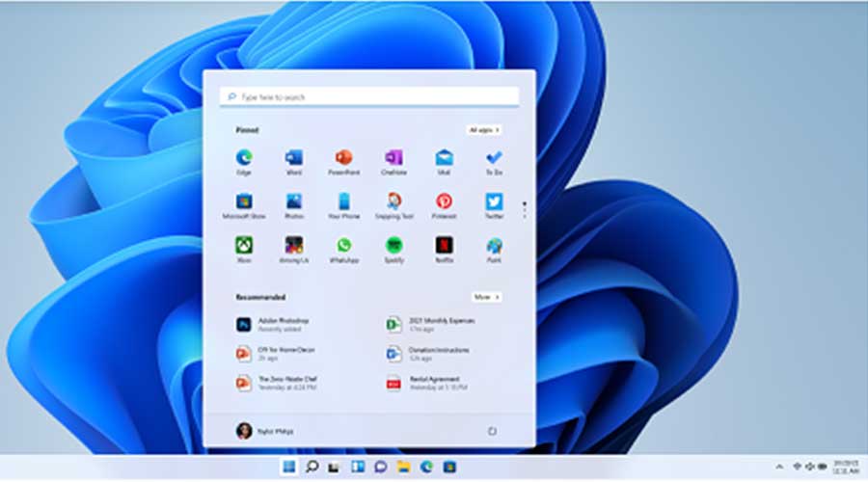Open the Among Us game
Screen dimensions: 868x482
coord(294,250)
